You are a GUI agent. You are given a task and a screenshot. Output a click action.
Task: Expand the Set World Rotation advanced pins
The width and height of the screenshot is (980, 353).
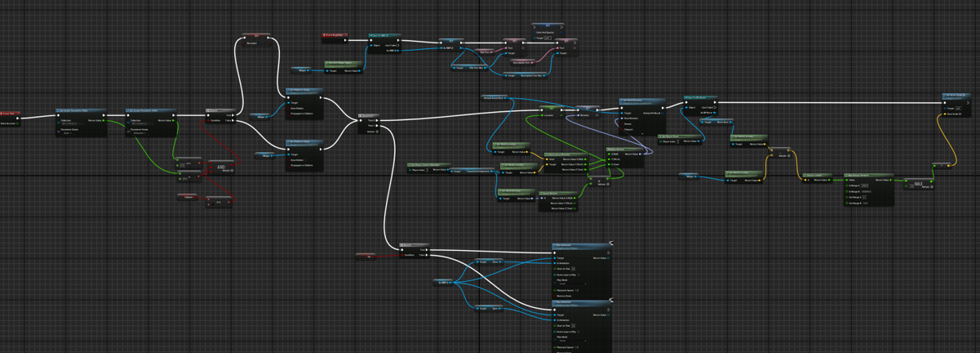(642, 133)
